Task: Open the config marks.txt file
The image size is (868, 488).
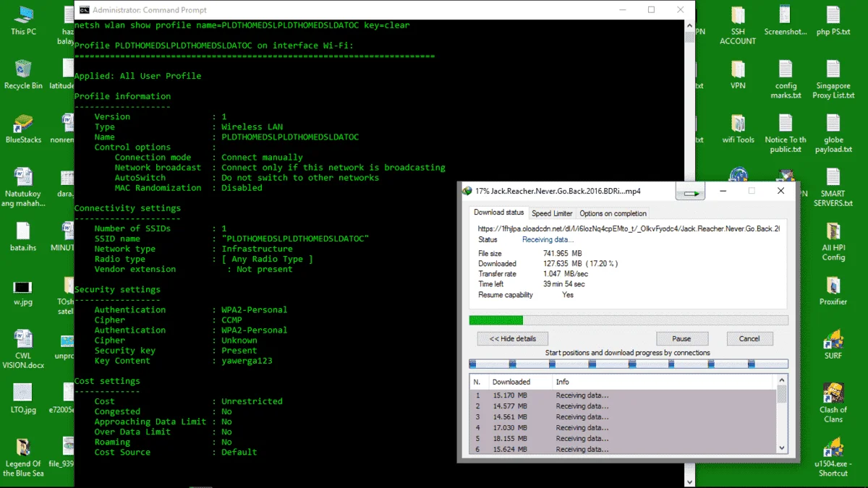Action: 786,80
